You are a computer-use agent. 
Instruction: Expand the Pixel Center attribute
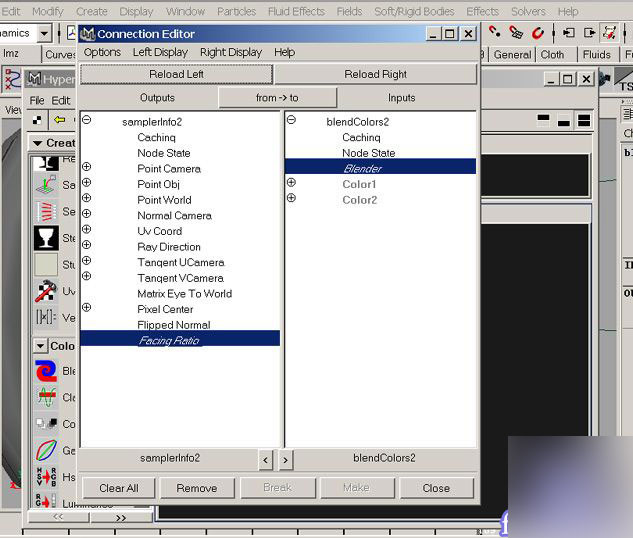[x=86, y=307]
